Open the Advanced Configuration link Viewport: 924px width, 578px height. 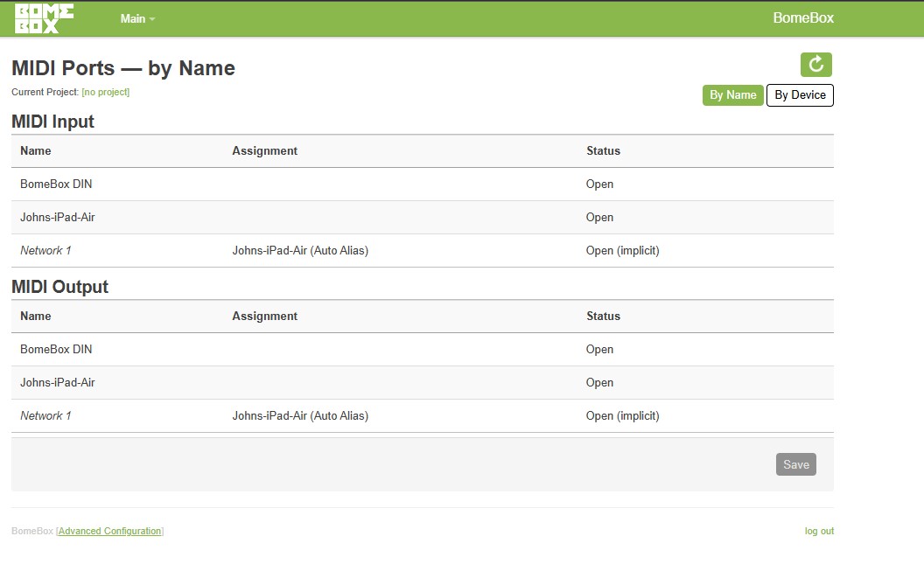(110, 531)
